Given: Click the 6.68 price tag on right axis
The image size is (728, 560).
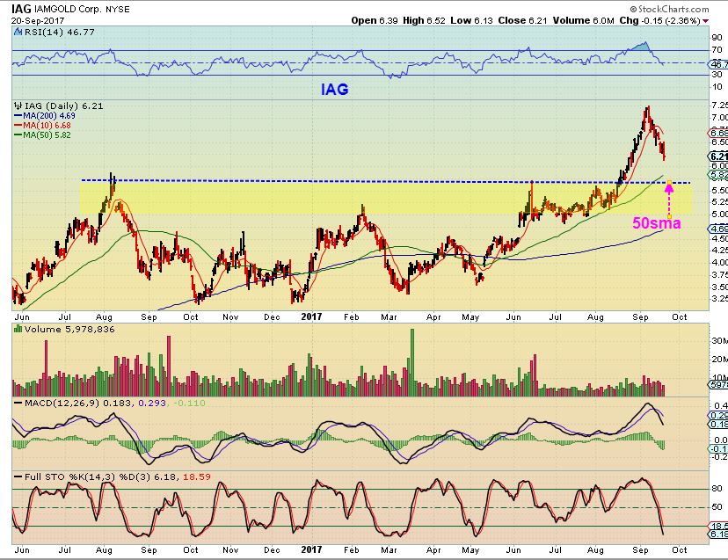Looking at the screenshot, I should (x=718, y=134).
